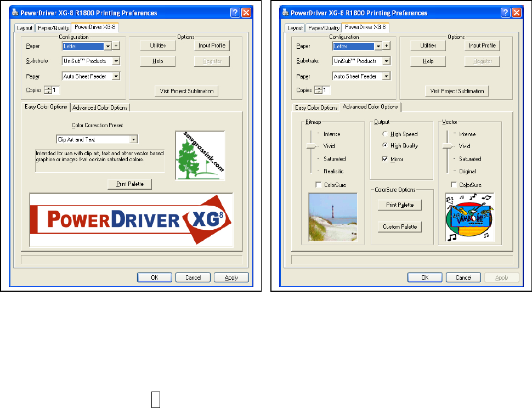The width and height of the screenshot is (532, 408).
Task: Click the Help button in right window
Action: [428, 61]
